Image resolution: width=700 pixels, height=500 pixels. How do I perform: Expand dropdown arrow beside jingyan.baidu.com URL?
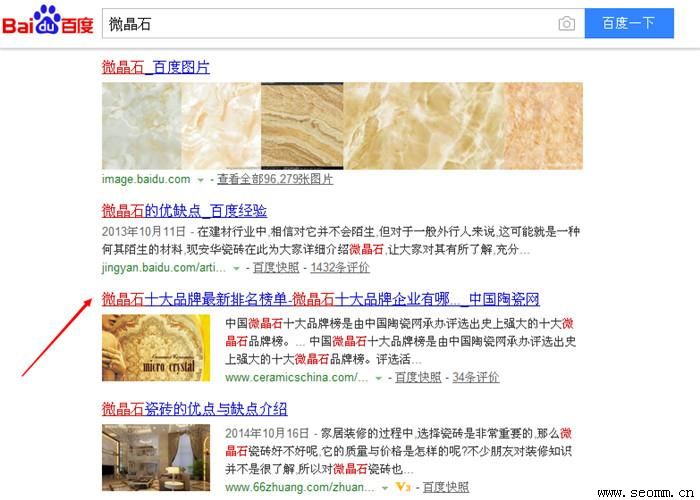(x=237, y=268)
